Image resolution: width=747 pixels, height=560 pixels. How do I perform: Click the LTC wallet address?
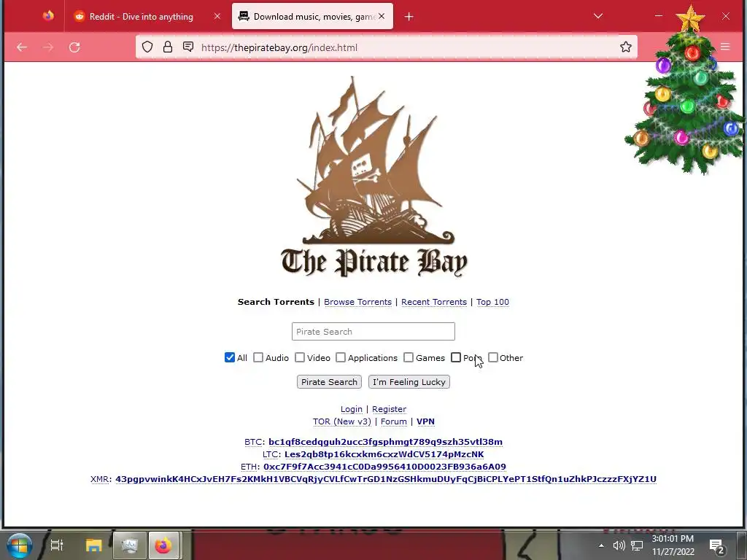pos(384,454)
